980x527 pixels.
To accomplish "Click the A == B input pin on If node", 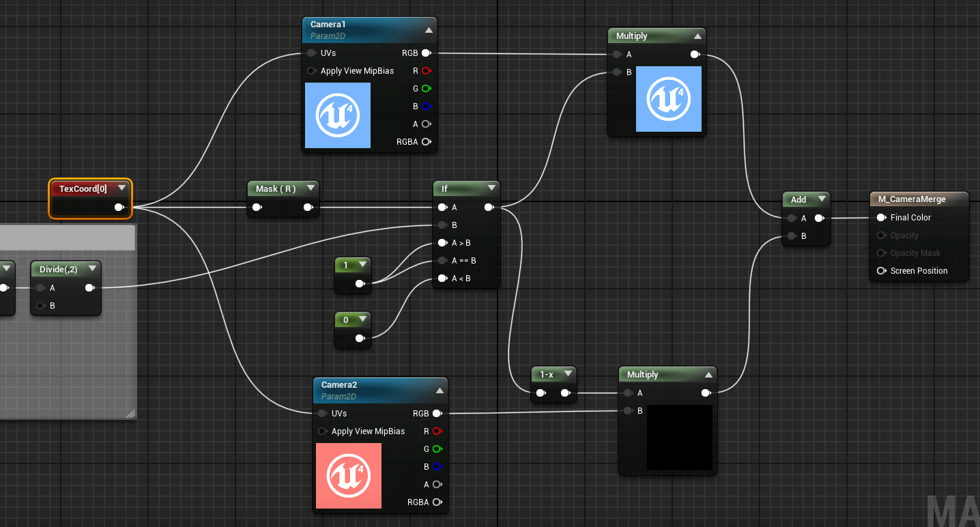I will pos(443,260).
